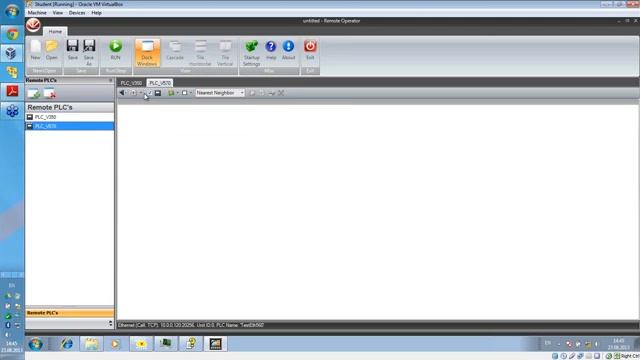Open the VirtualBox Help menu
Viewport: 640px width, 360px height.
tap(96, 13)
